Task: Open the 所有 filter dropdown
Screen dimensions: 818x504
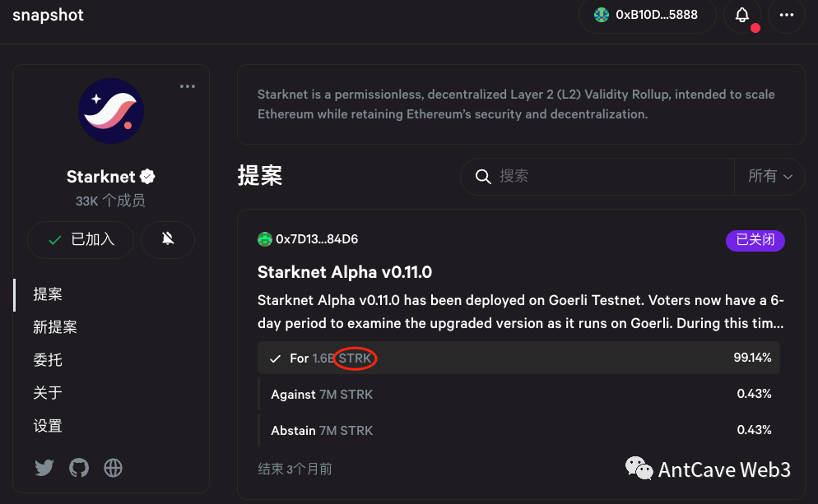Action: point(769,176)
